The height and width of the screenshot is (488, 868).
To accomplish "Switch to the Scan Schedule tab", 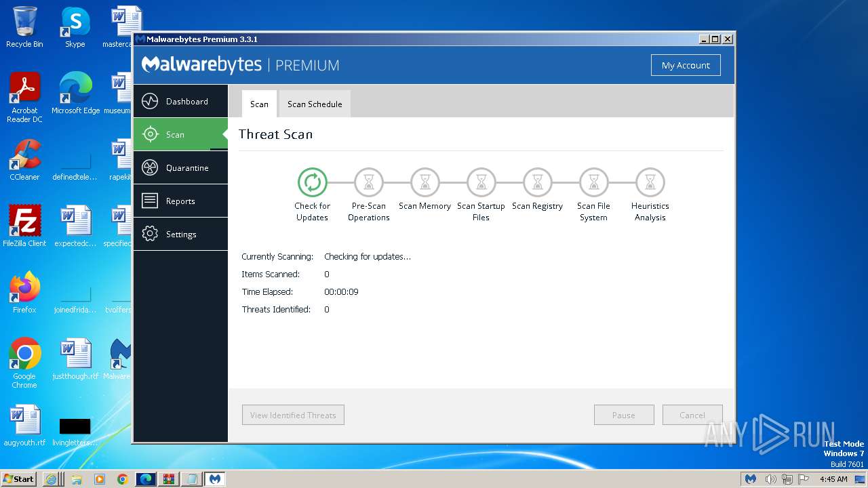I will [315, 104].
